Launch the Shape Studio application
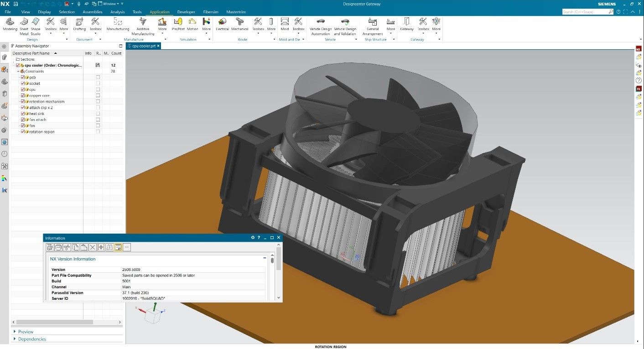644x349 pixels. pyautogui.click(x=36, y=22)
